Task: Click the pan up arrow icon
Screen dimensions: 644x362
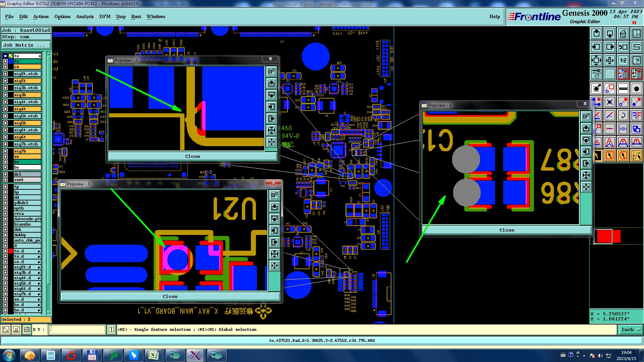Action: (x=596, y=34)
